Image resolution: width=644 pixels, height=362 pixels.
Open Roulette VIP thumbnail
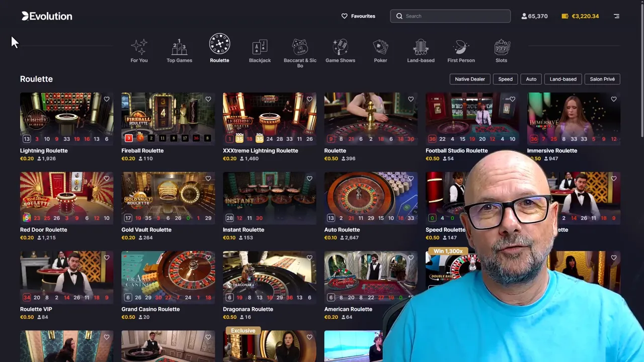pos(67,277)
